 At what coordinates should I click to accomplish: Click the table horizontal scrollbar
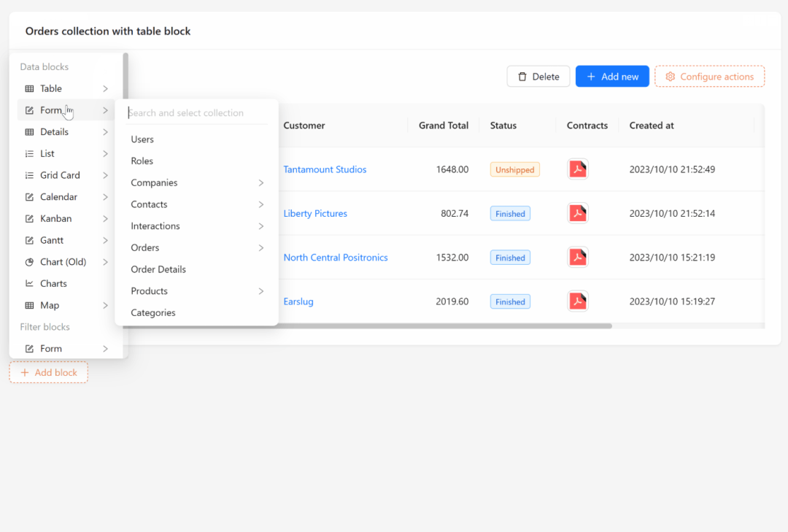(x=445, y=325)
